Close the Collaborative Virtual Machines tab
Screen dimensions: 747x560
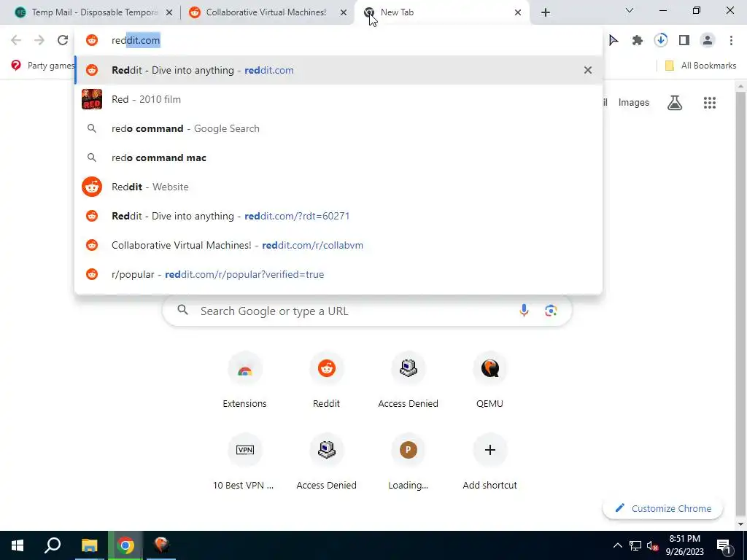coord(344,13)
